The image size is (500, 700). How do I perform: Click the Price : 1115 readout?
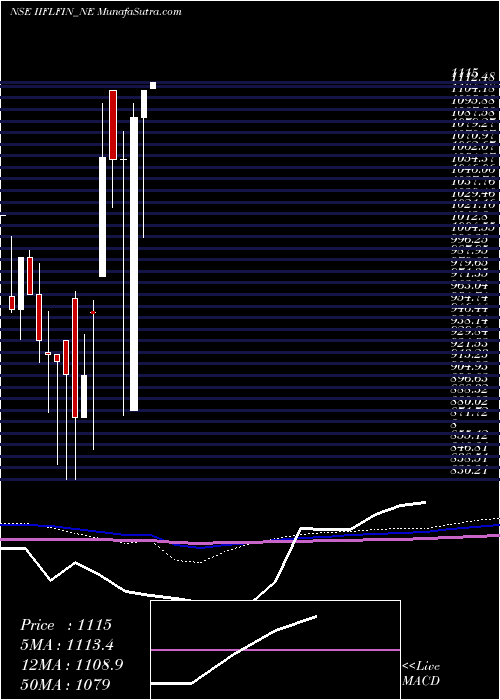point(66,625)
